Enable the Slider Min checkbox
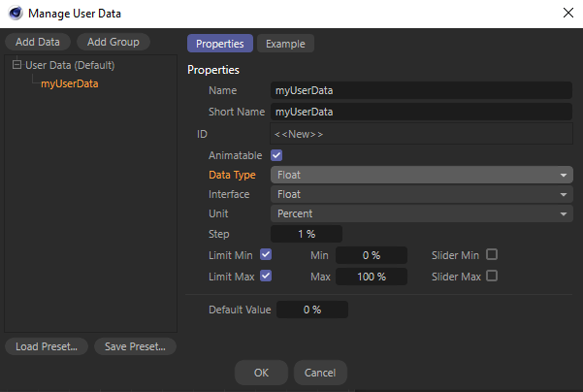Viewport: 583px width, 392px height. pyautogui.click(x=492, y=255)
